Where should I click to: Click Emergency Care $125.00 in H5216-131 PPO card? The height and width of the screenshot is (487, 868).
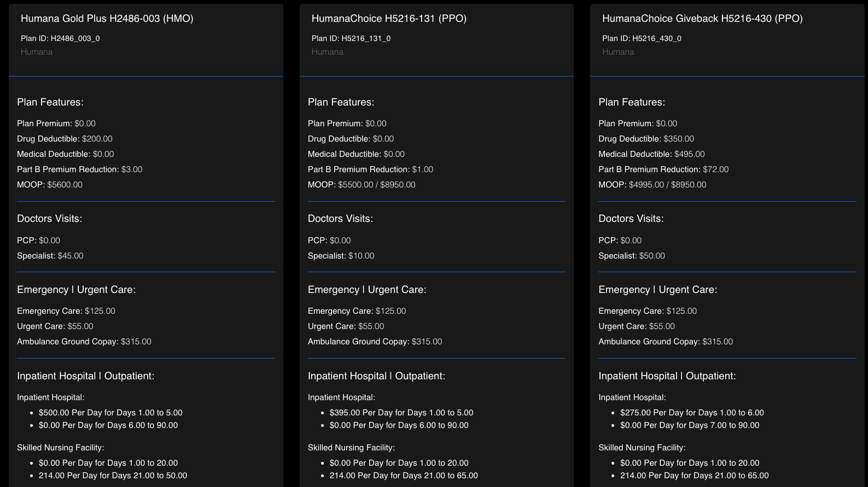pos(357,311)
